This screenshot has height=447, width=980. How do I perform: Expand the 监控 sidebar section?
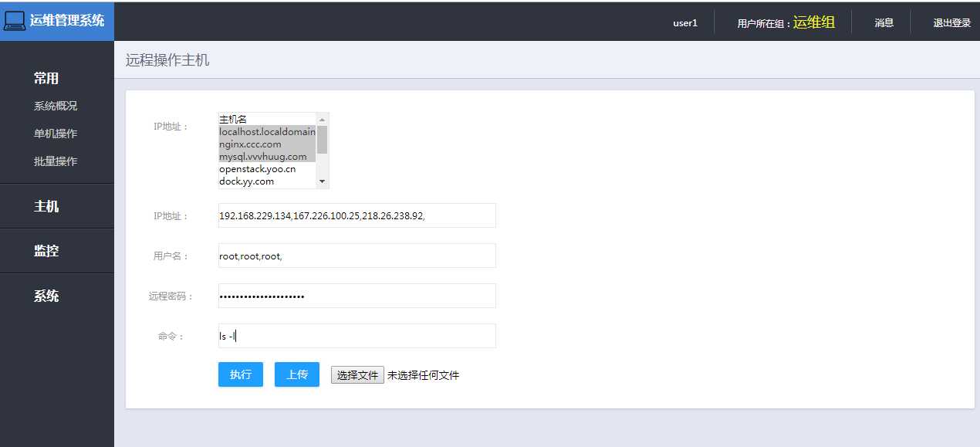(x=46, y=251)
